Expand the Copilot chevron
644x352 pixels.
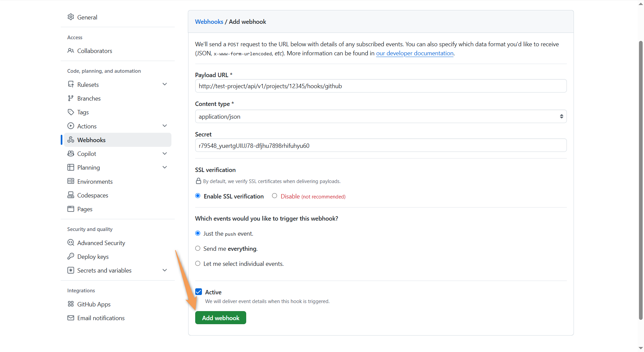pyautogui.click(x=165, y=154)
